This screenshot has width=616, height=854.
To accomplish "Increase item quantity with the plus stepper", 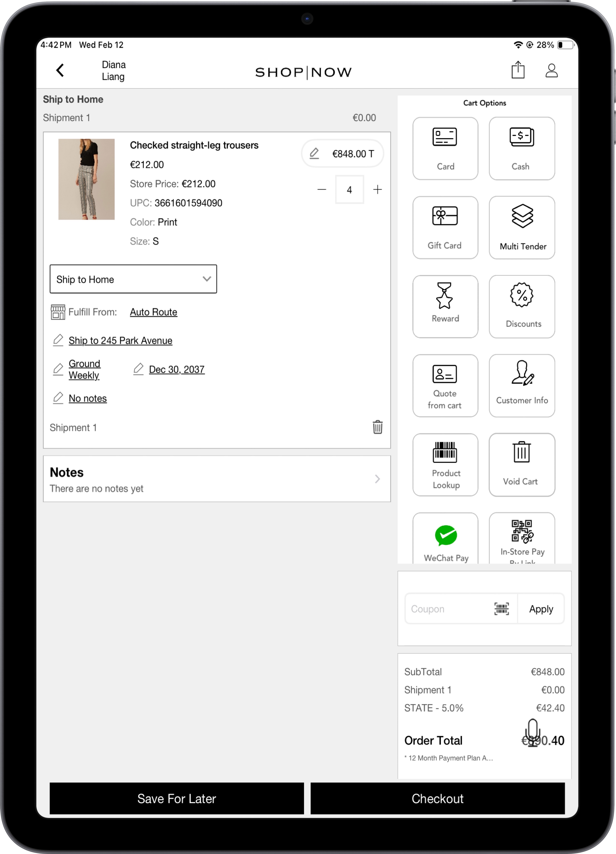I will tap(378, 189).
